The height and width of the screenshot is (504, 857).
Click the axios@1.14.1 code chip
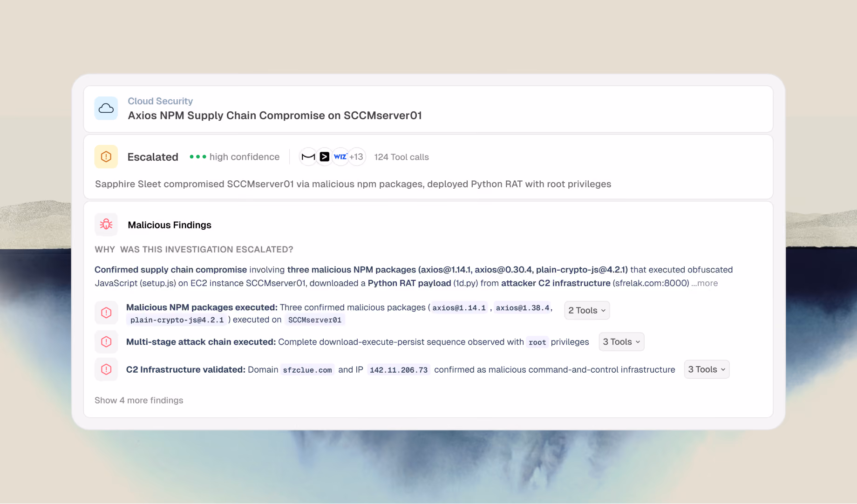459,308
